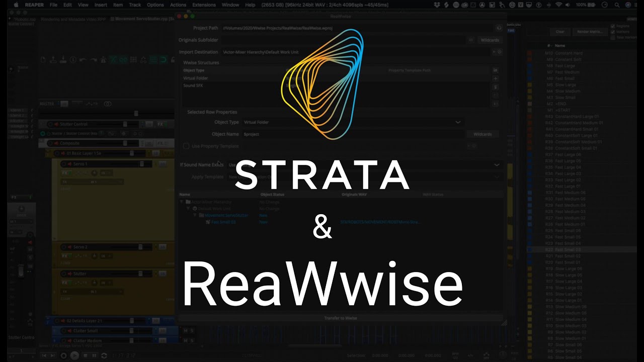Add a Wwise Structures row with plus icon

[495, 79]
